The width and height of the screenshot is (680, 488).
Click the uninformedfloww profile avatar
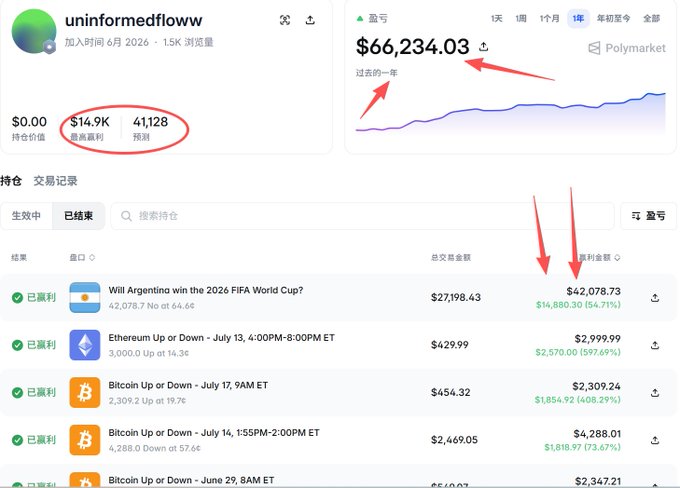click(x=34, y=31)
